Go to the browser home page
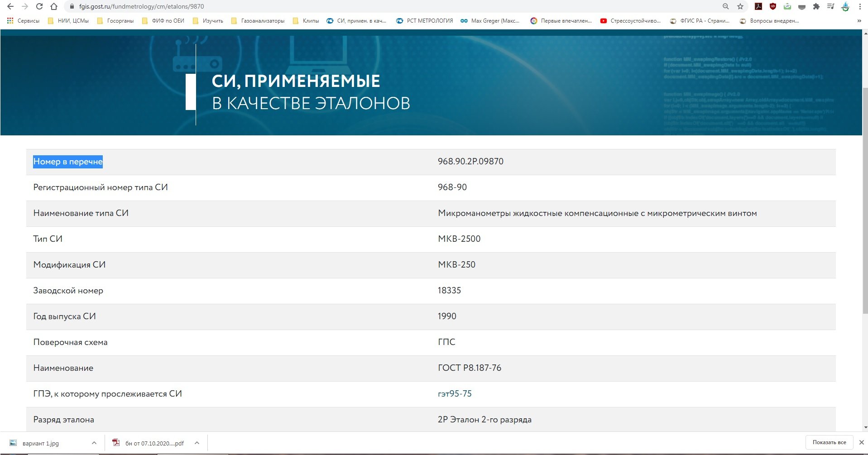Image resolution: width=868 pixels, height=455 pixels. click(54, 6)
